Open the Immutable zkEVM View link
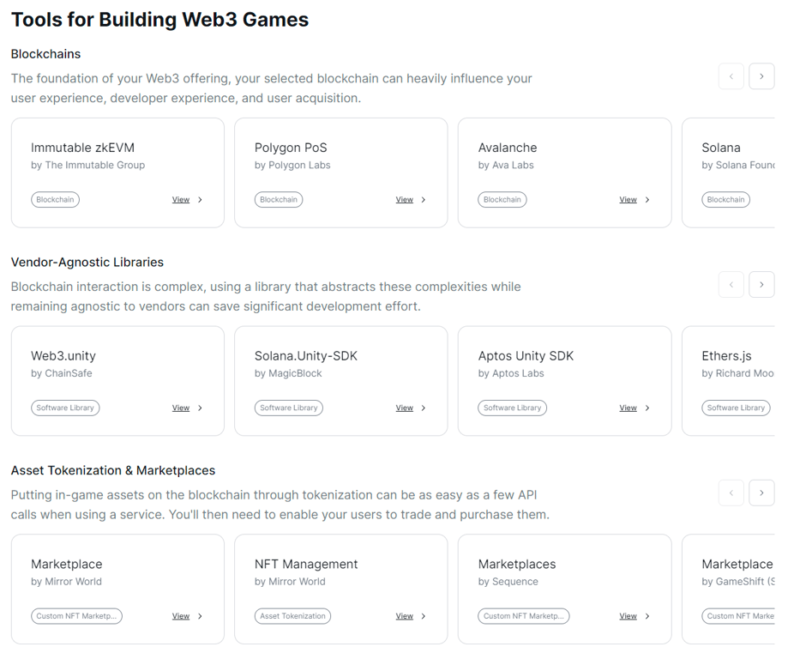Viewport: 812px width, 659px height. coord(180,199)
